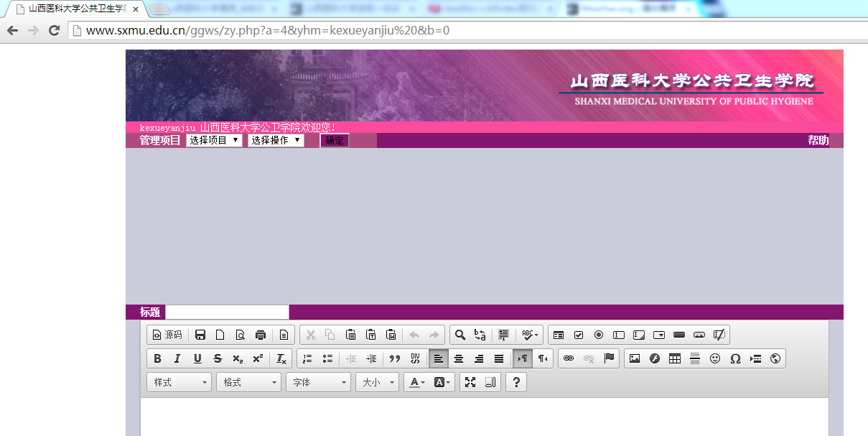Viewport: 868px width, 436px height.
Task: Open the 样式 styles dropdown
Action: [179, 382]
